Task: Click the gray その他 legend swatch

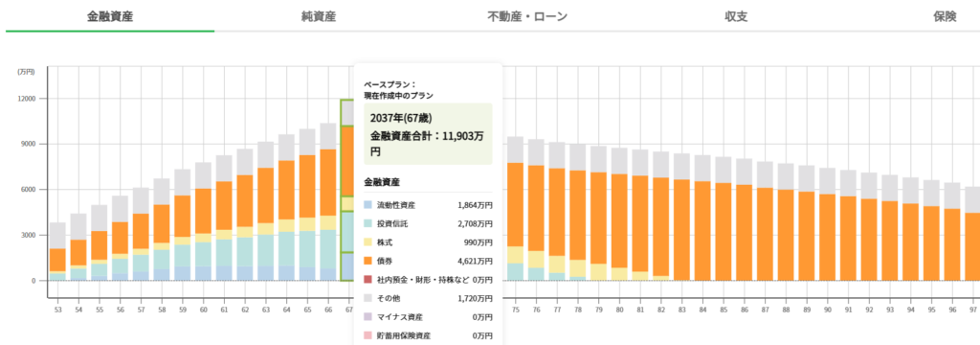Action: [x=368, y=299]
